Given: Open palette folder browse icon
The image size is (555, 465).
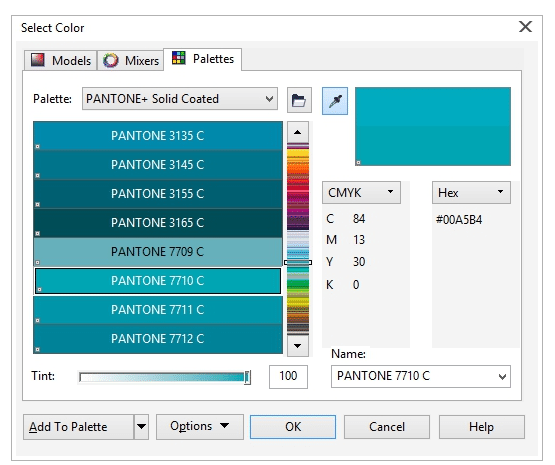Looking at the screenshot, I should click(299, 100).
